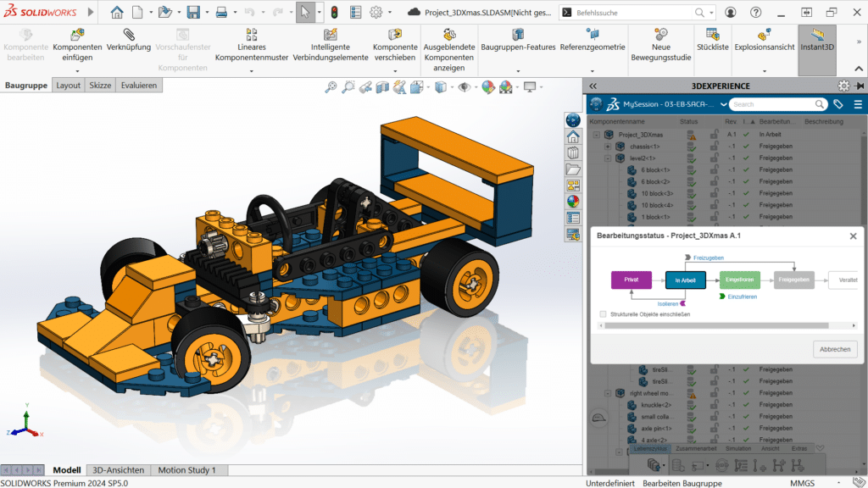
Task: Activate the Section View tool
Action: 382,87
